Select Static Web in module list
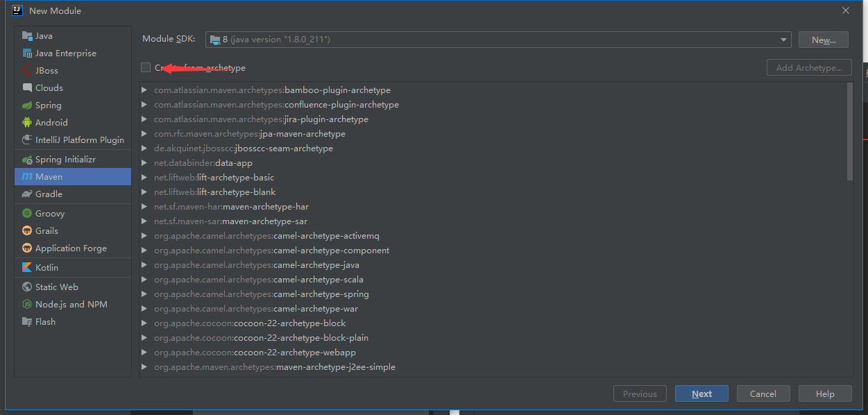 (56, 287)
